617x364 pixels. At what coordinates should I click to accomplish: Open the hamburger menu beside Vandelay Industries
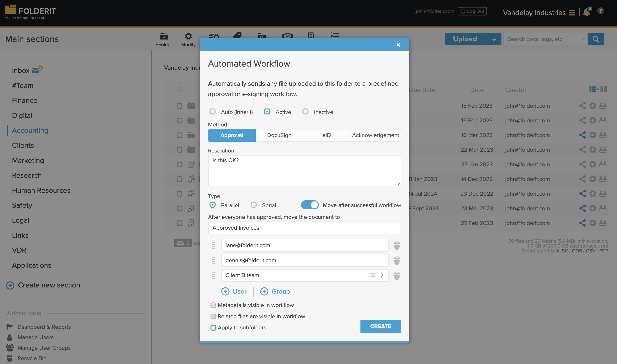[572, 13]
